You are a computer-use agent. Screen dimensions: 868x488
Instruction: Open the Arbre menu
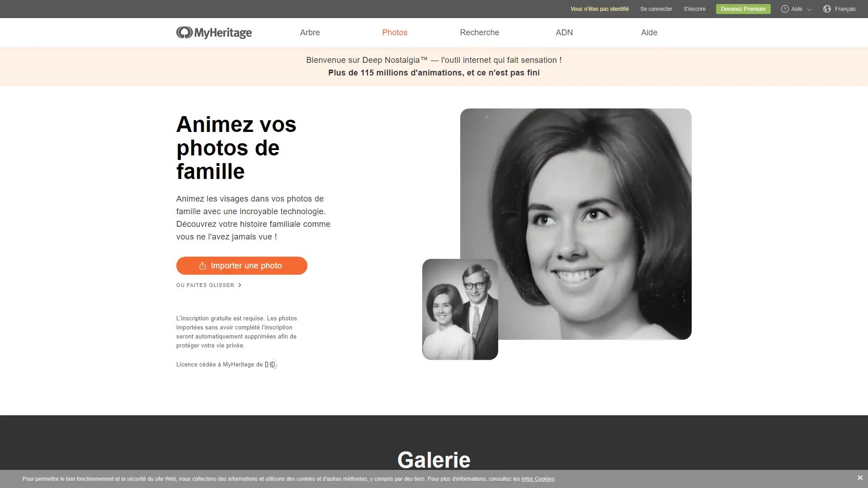[310, 33]
